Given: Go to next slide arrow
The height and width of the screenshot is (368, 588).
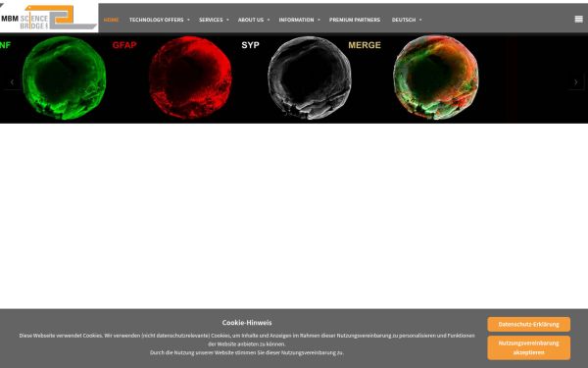Looking at the screenshot, I should pos(575,81).
